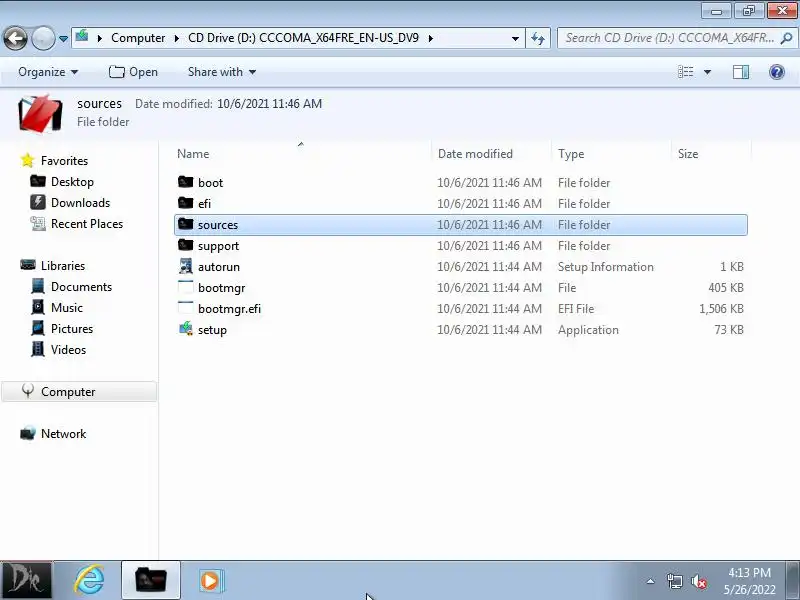Select the sources folder icon
The image size is (800, 600).
186,224
